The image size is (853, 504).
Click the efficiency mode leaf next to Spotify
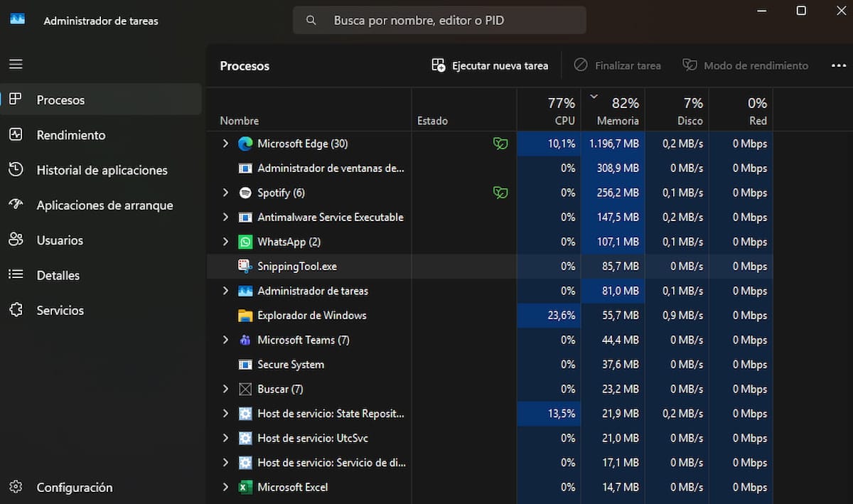tap(501, 192)
